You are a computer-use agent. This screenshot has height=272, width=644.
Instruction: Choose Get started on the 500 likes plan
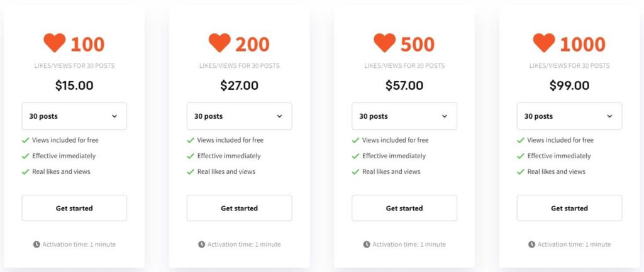point(404,208)
